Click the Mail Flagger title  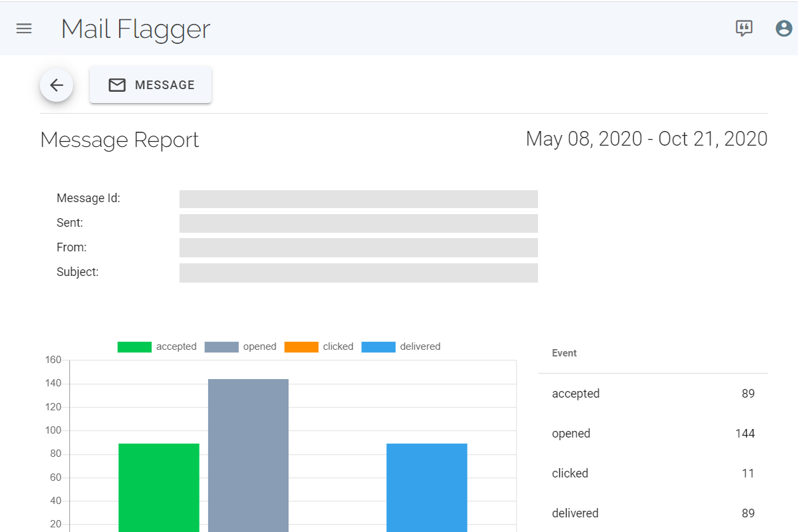tap(136, 29)
